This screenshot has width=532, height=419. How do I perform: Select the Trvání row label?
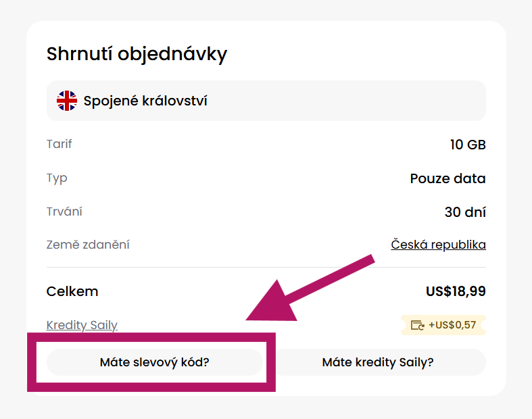pyautogui.click(x=64, y=212)
